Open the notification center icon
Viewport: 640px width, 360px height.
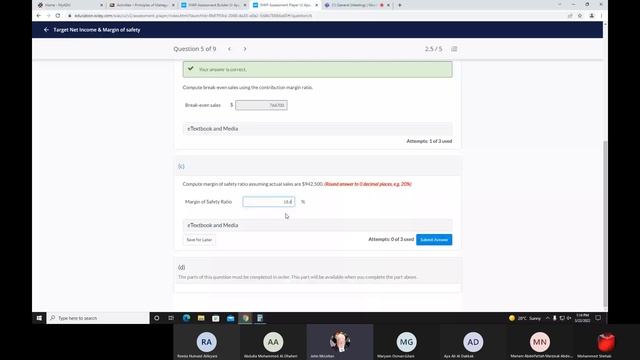[x=598, y=318]
